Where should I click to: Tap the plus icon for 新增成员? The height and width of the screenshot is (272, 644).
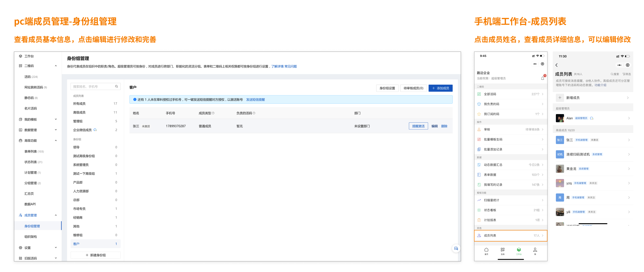[560, 98]
